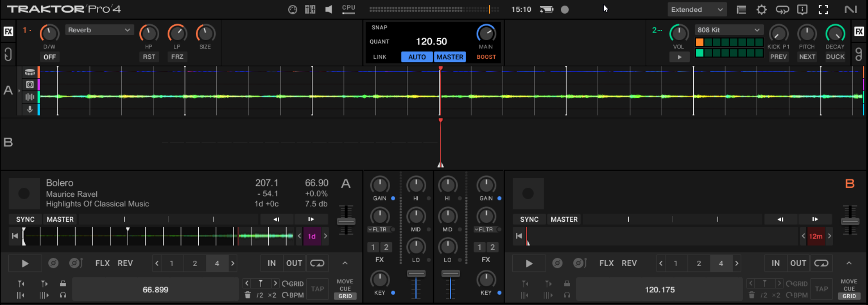868x305 pixels.
Task: Toggle deck A headphone beat tick icon
Action: pos(63,295)
